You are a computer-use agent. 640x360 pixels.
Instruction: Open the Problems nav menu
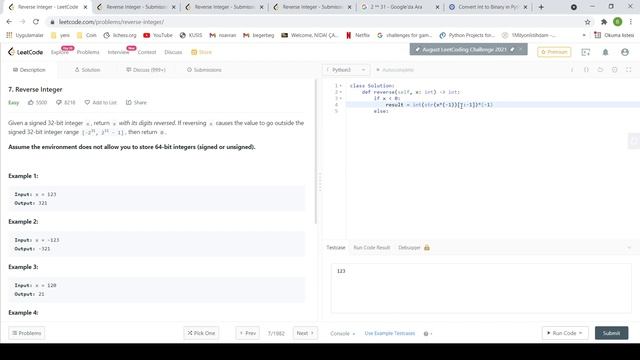click(88, 52)
